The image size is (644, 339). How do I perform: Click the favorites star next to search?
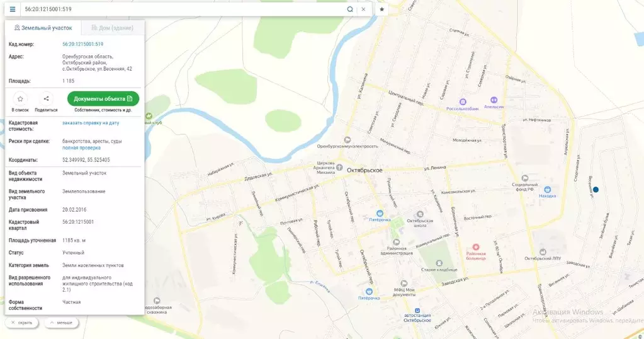[381, 9]
